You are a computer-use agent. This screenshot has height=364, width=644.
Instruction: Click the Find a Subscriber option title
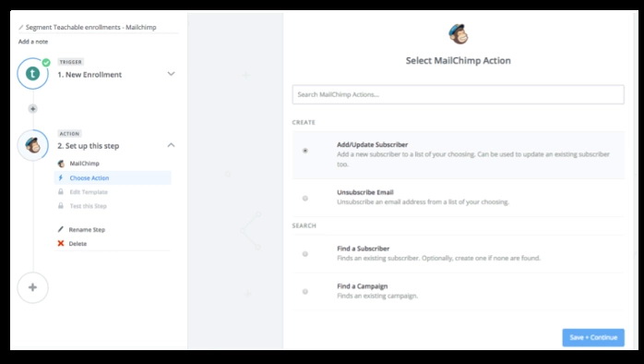point(364,249)
